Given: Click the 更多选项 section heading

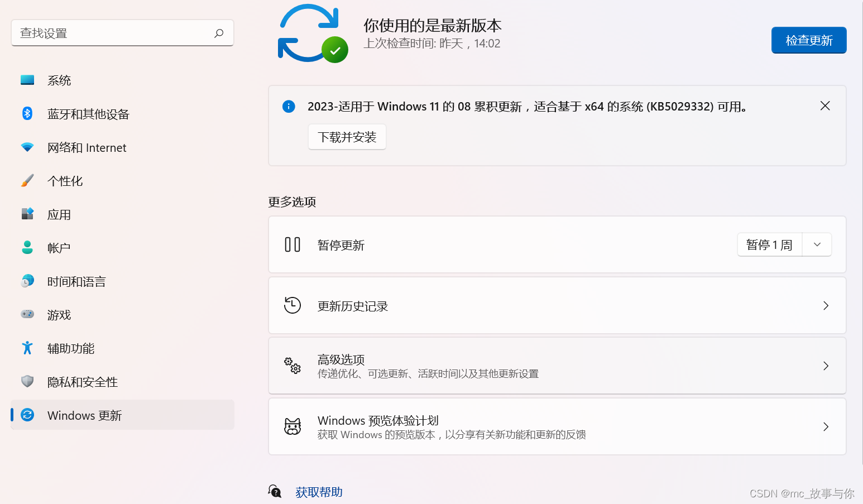Looking at the screenshot, I should click(292, 201).
